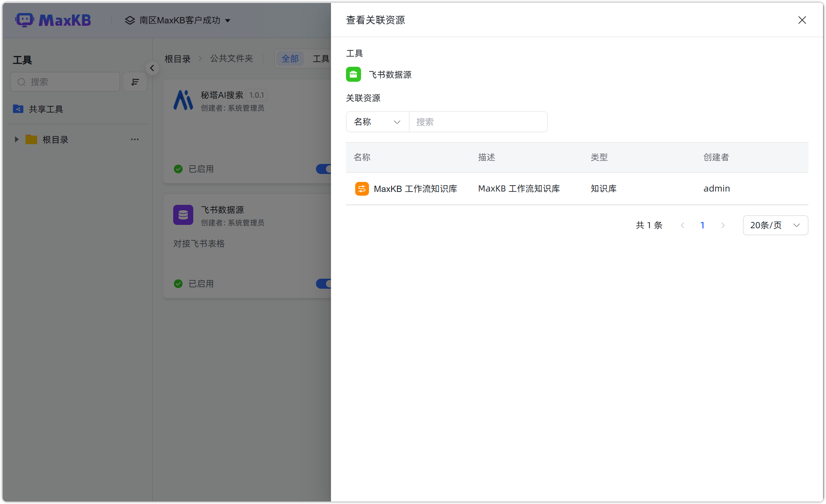
Task: Click the green 已启用 status indicator on 飞书数据源
Action: tap(178, 284)
